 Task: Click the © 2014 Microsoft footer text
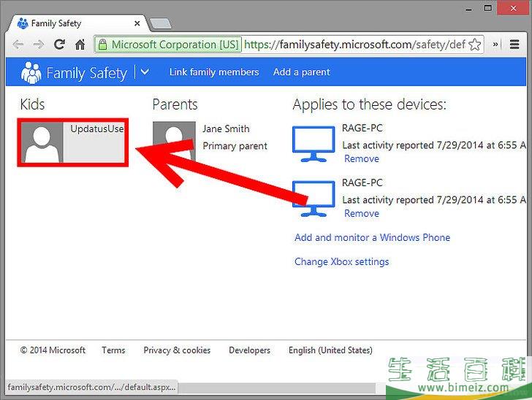point(53,350)
